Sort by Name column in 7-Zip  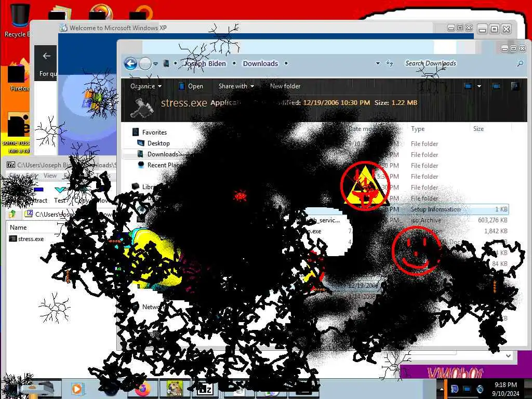pos(18,228)
